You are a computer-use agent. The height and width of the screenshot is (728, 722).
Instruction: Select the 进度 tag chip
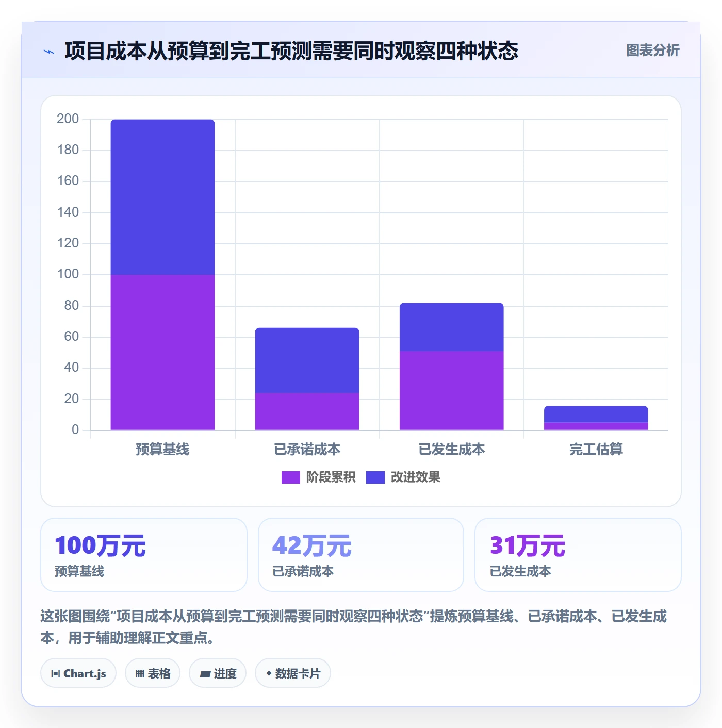click(218, 673)
